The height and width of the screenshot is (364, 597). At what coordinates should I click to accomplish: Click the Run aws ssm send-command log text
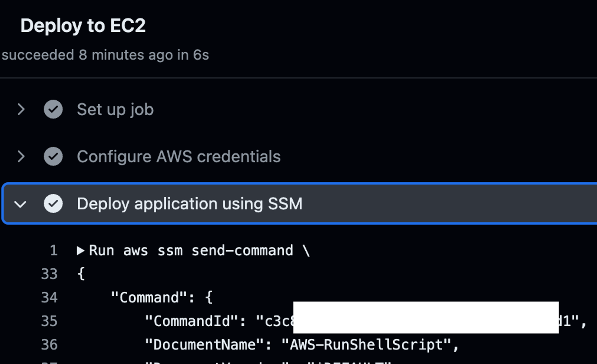[199, 251]
